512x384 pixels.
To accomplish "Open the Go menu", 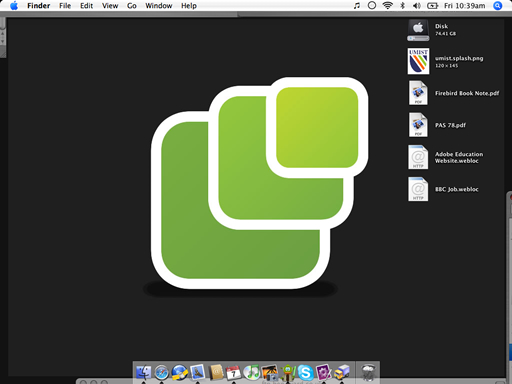I will pos(132,6).
